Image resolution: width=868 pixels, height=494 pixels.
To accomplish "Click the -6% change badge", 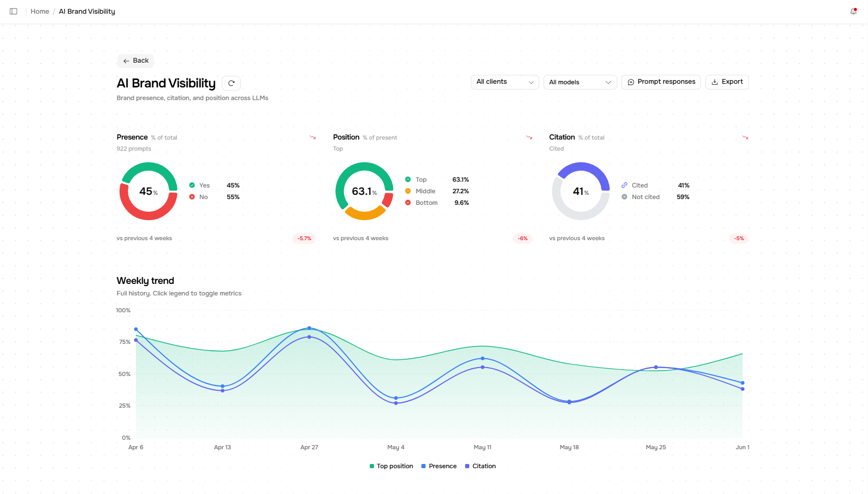I will [522, 239].
